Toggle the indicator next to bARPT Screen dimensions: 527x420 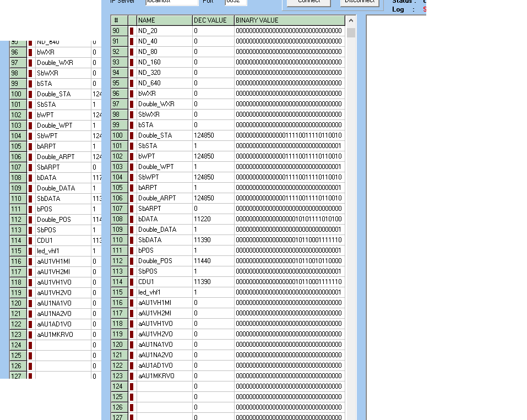coord(132,188)
